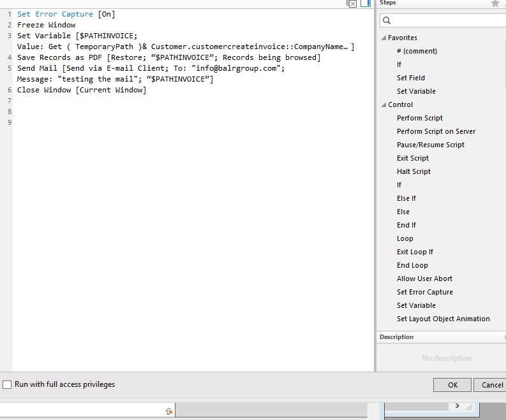This screenshot has width=506, height=420.
Task: Collapse the Control category
Action: 383,105
